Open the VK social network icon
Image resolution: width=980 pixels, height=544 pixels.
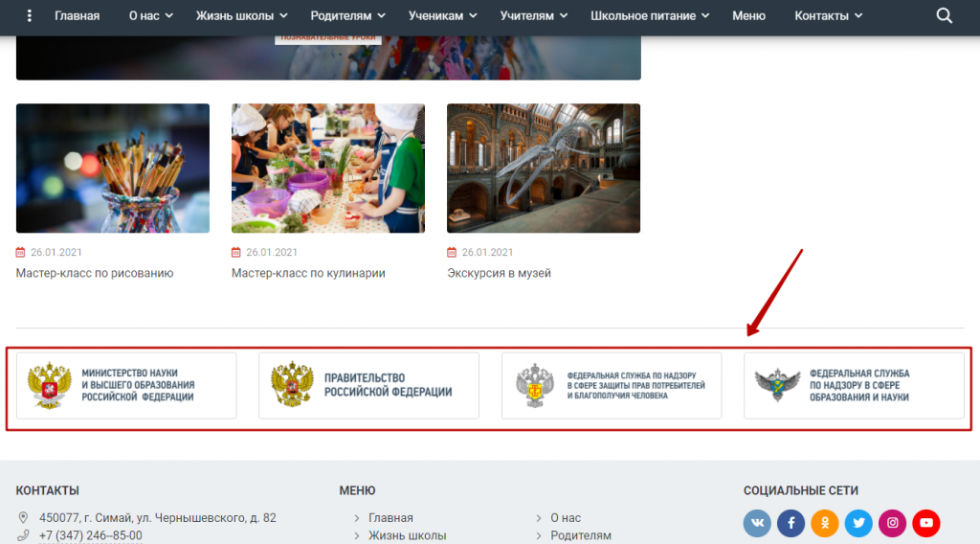point(757,523)
